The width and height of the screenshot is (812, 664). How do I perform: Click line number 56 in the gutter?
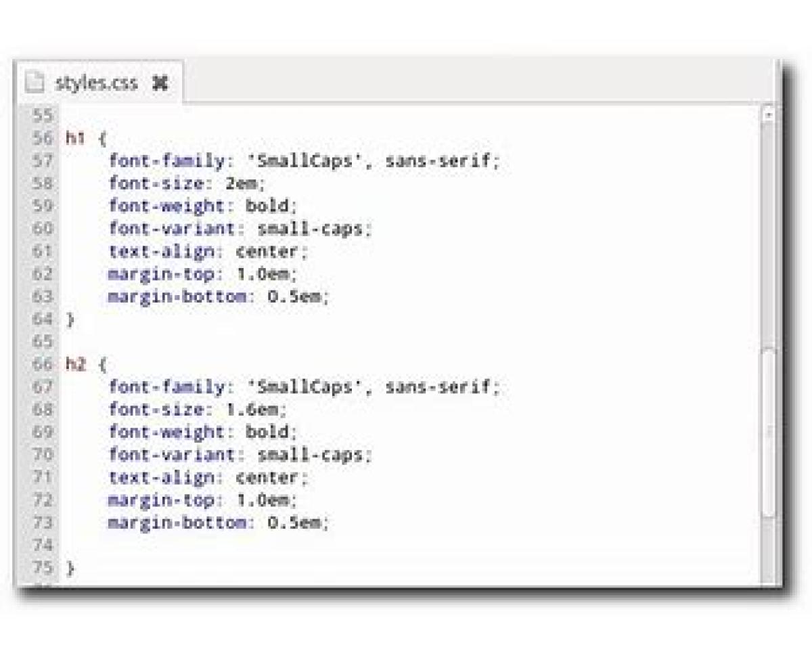(x=42, y=138)
